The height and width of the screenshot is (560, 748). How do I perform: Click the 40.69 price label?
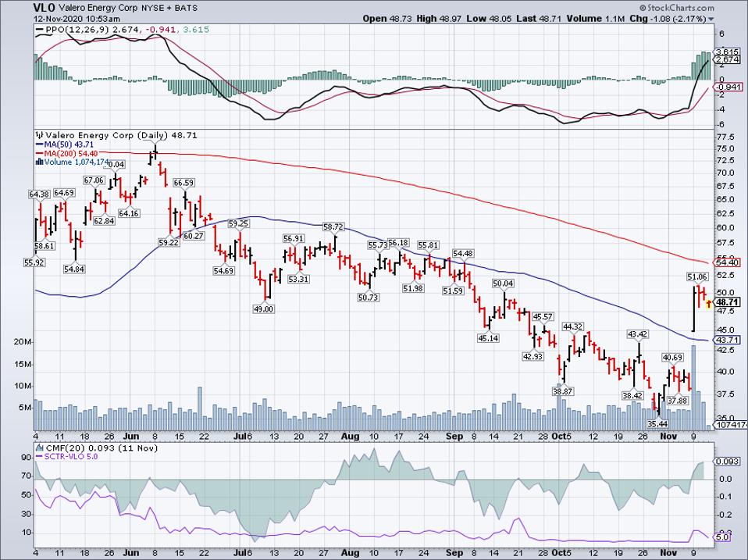tap(672, 357)
